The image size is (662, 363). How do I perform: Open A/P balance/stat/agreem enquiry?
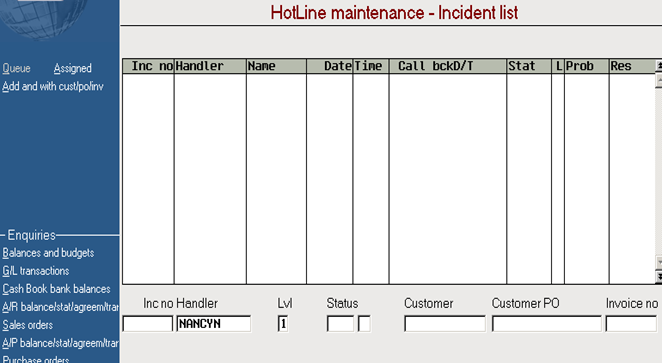(x=60, y=343)
